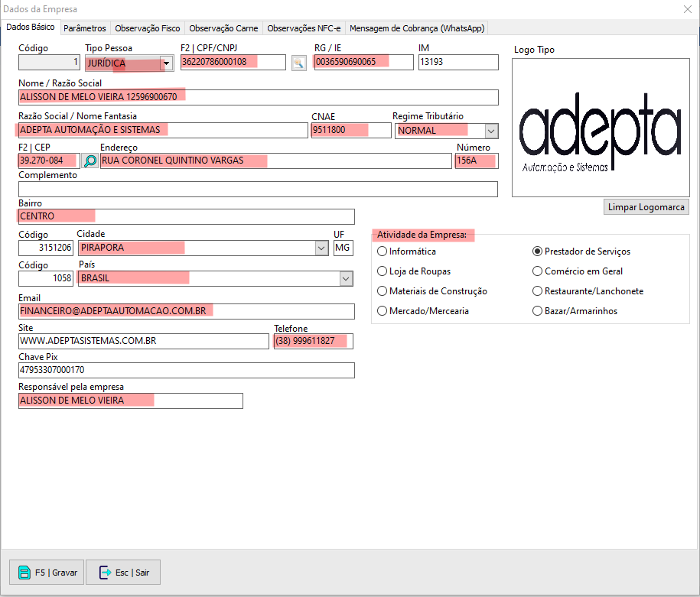Choose Restaurante/Lanchonete activity option
700x597 pixels.
[x=537, y=291]
